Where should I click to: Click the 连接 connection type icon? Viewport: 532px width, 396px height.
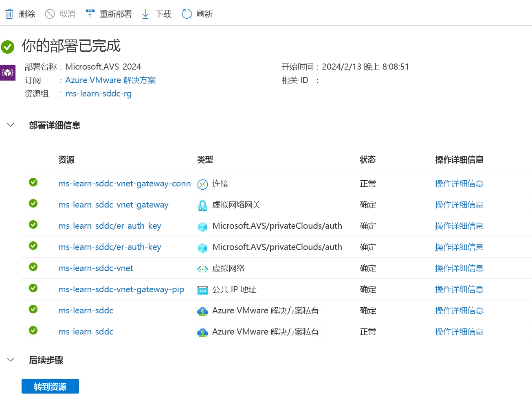click(202, 184)
